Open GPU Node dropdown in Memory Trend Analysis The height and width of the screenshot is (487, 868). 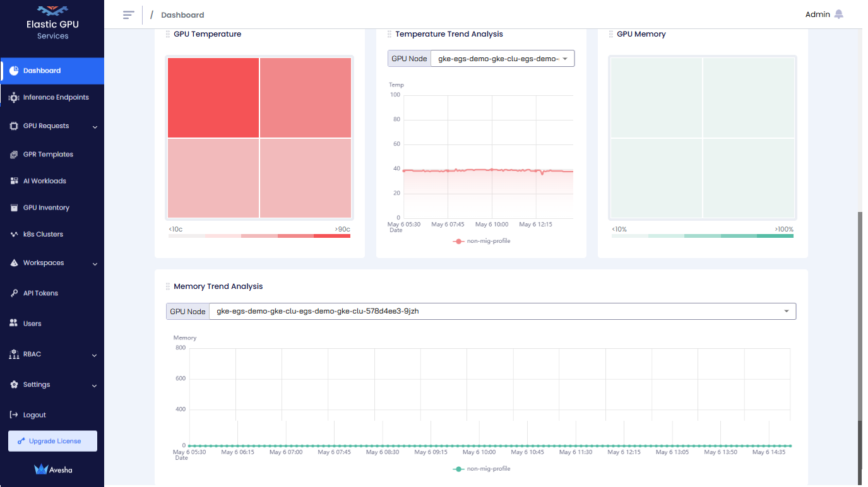502,311
